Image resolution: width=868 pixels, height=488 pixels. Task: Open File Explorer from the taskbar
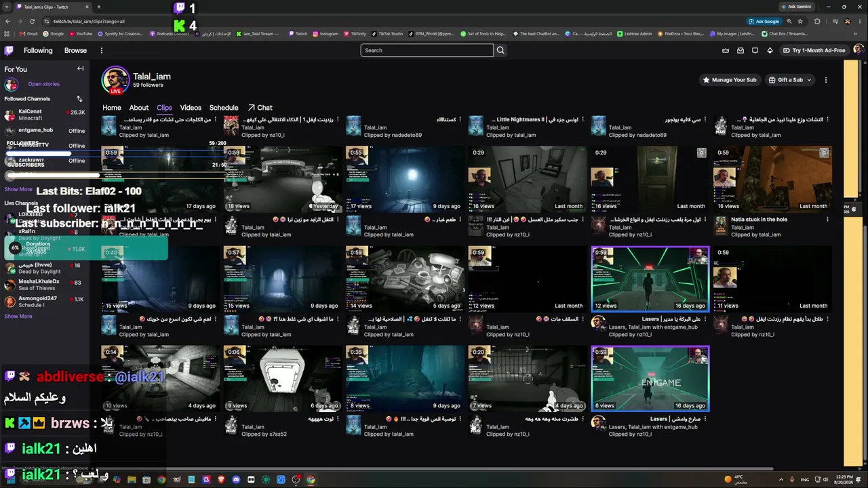(132, 480)
